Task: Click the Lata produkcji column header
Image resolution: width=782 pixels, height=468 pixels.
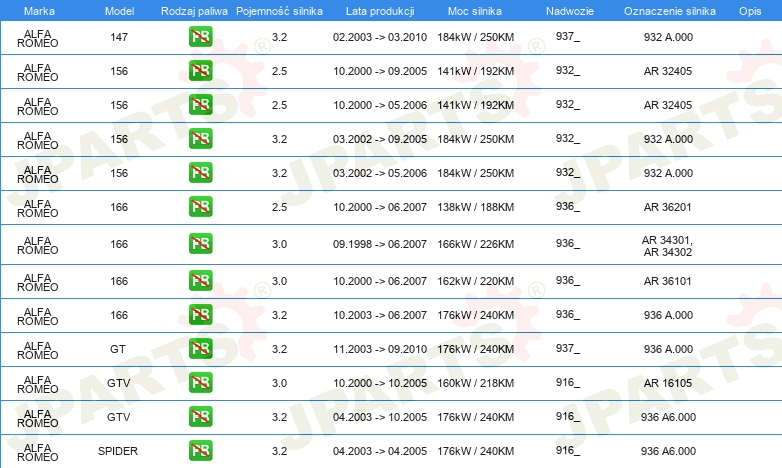Action: pos(380,11)
